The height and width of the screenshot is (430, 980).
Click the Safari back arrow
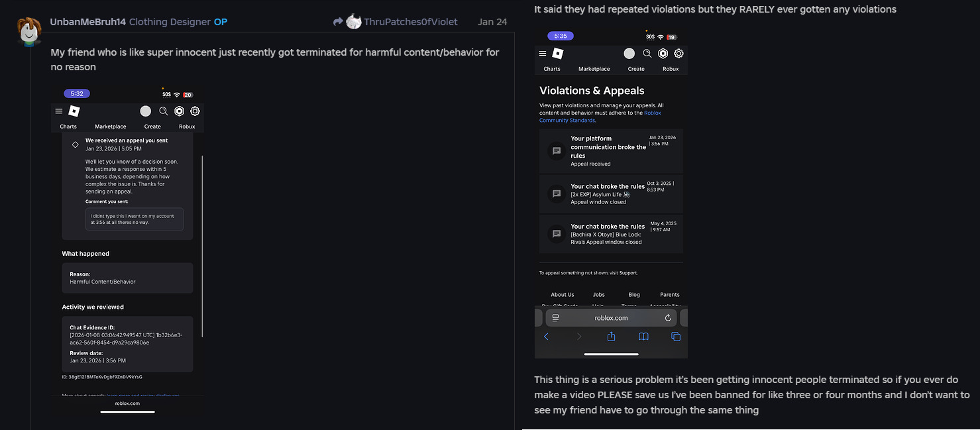[546, 337]
